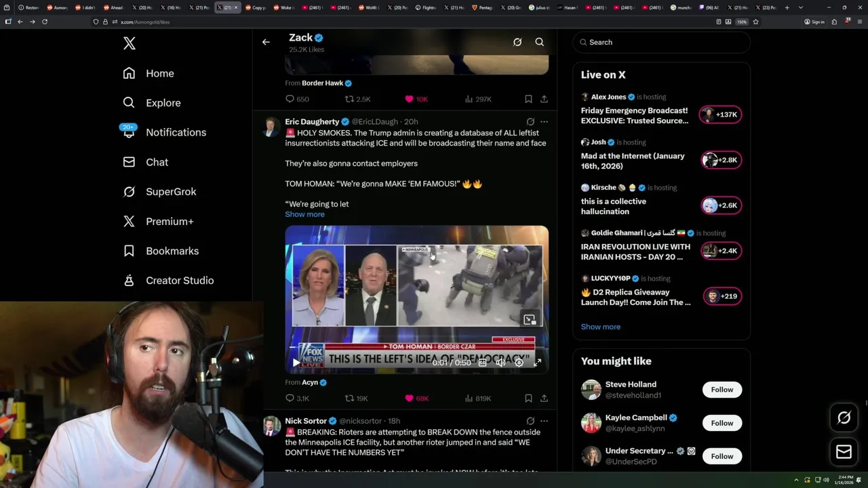Mute the video player sound

pyautogui.click(x=500, y=363)
